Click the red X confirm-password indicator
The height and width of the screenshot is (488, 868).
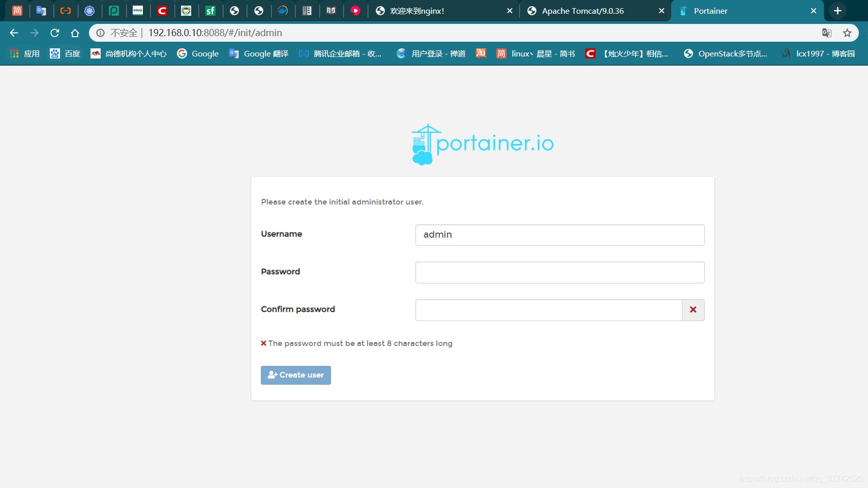click(x=693, y=310)
